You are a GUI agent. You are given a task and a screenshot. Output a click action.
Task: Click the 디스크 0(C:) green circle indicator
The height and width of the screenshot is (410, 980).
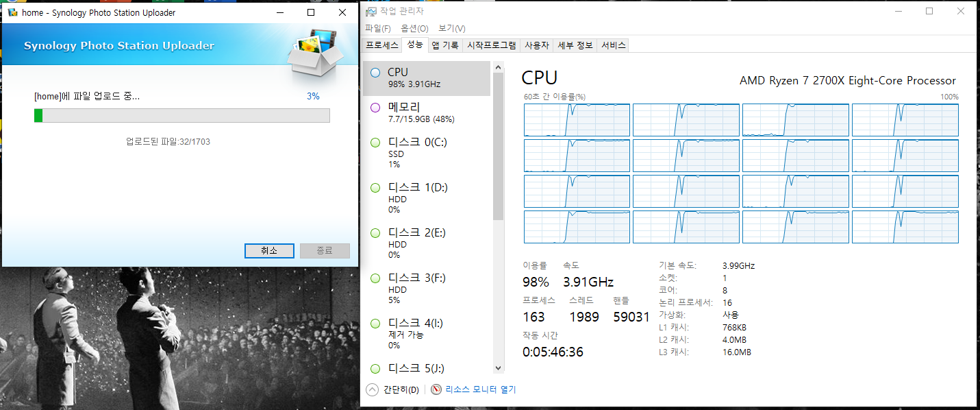click(375, 142)
